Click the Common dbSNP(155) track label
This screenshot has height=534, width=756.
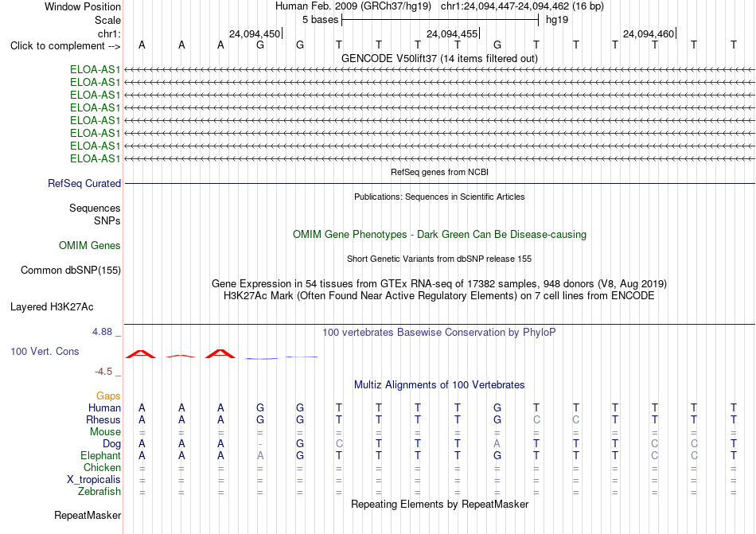pos(71,271)
